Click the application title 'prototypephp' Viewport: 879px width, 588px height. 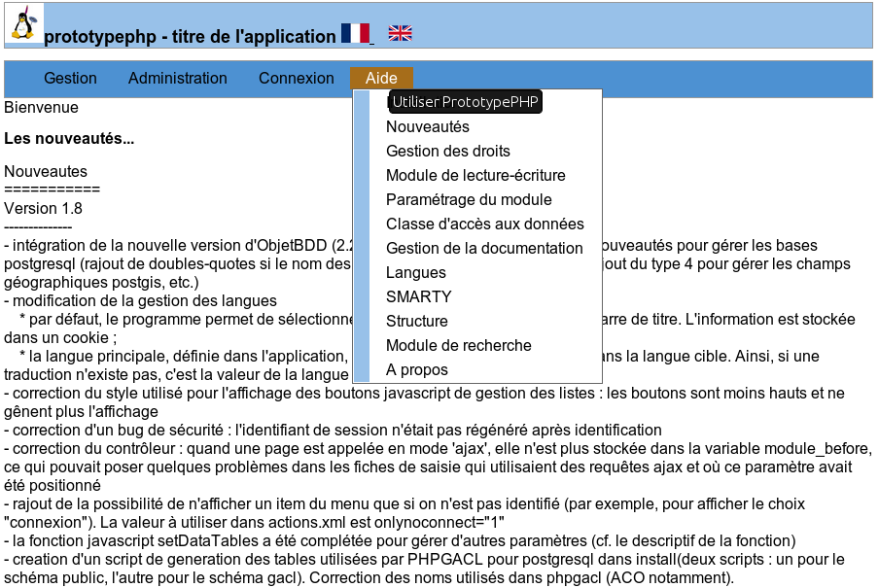tap(101, 36)
